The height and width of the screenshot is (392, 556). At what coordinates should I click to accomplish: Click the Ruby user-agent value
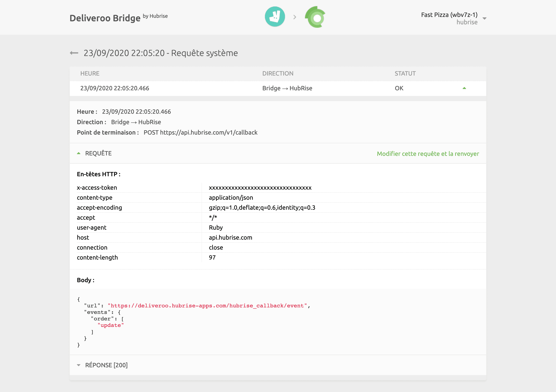click(216, 228)
